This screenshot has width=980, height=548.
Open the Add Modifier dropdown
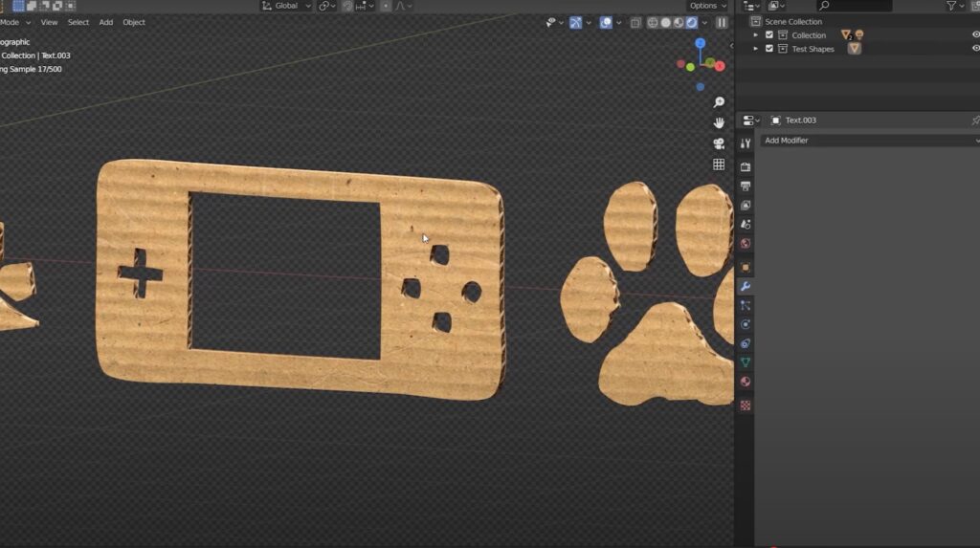pos(869,141)
